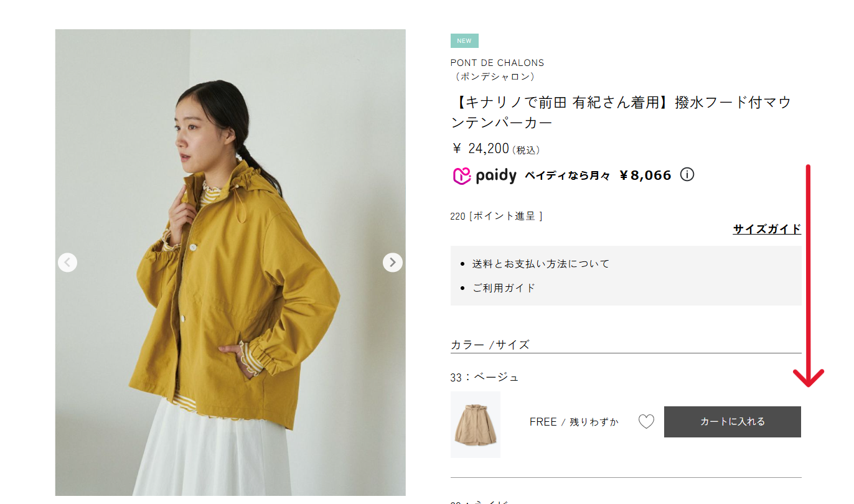
Task: Open the Paidy info circle icon
Action: coord(687,175)
